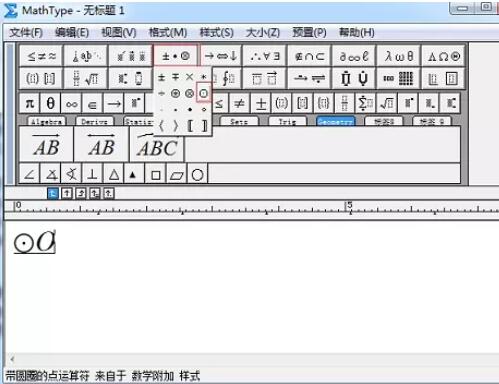Insert asterisk operator from open palette
This screenshot has height=384, width=499.
204,77
